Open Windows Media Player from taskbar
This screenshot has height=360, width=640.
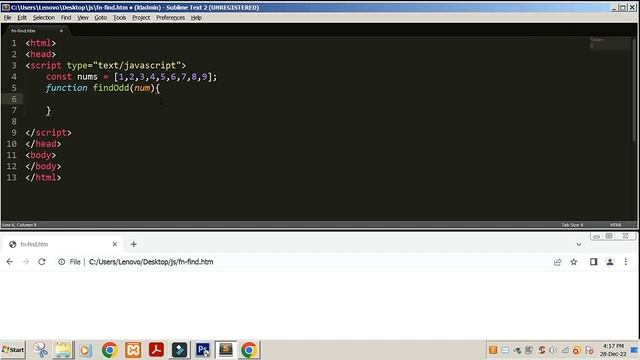(x=85, y=350)
